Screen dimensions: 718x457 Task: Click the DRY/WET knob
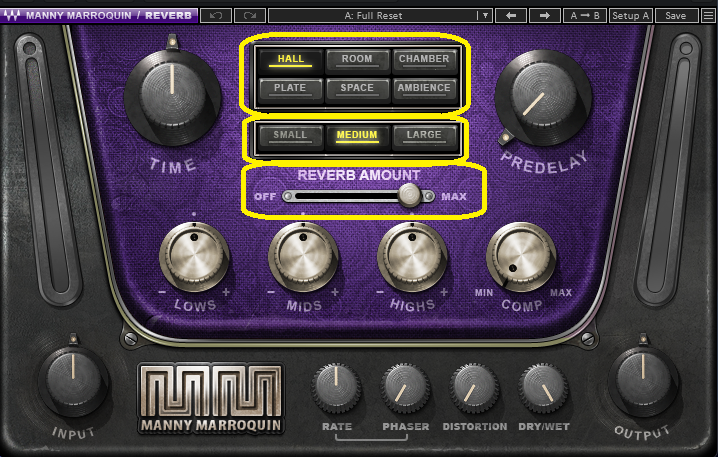pos(544,389)
